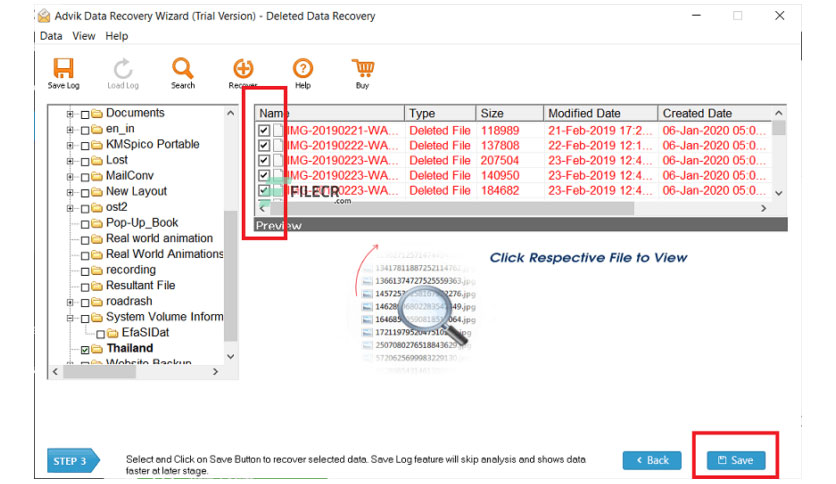Tick the MailConv folder checkbox
The width and height of the screenshot is (836, 484).
click(x=85, y=177)
